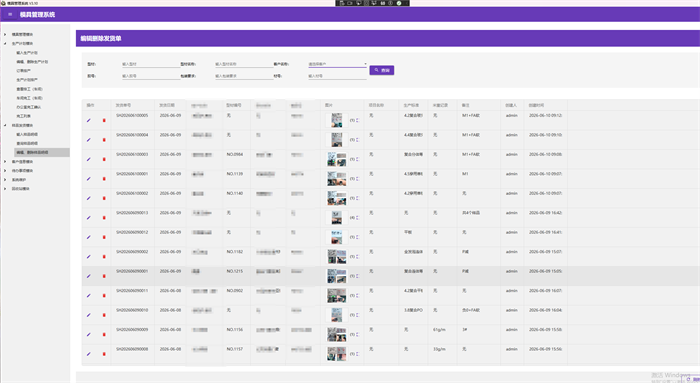This screenshot has height=383, width=700.
Task: Edit shipment SH202606090009 with pencil icon
Action: coord(88,334)
